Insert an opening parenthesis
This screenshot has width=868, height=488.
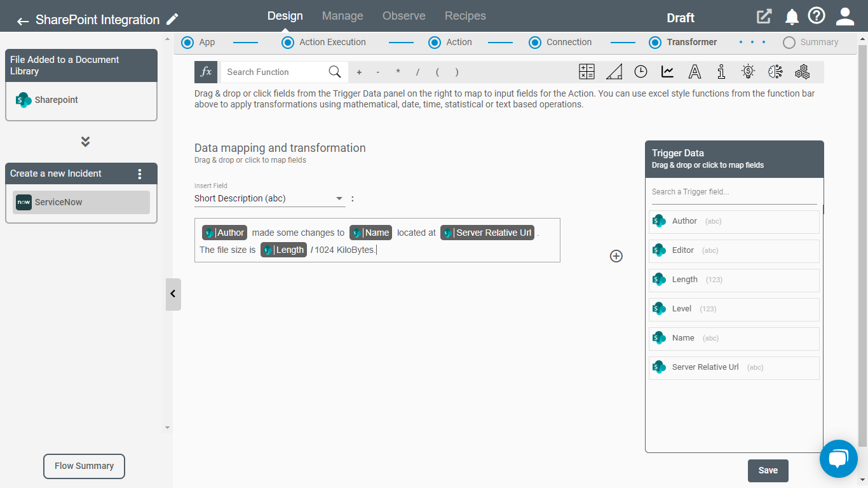coord(437,72)
